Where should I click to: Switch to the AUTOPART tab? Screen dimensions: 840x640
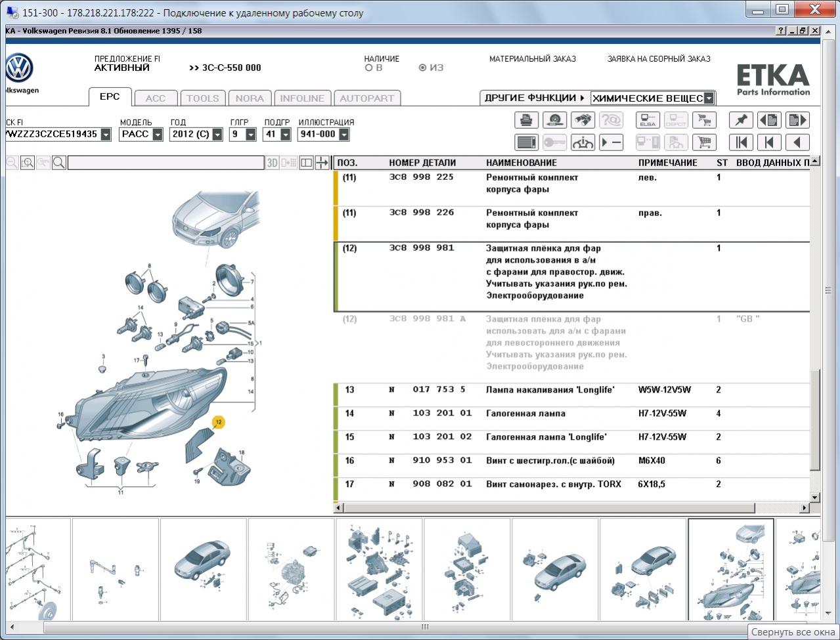[367, 98]
